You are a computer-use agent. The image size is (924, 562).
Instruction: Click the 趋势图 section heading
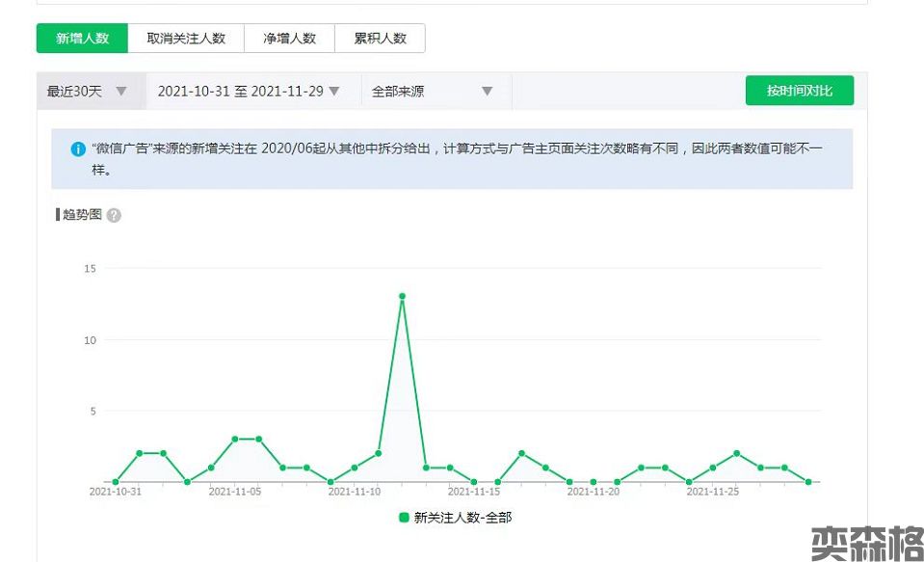tap(82, 215)
